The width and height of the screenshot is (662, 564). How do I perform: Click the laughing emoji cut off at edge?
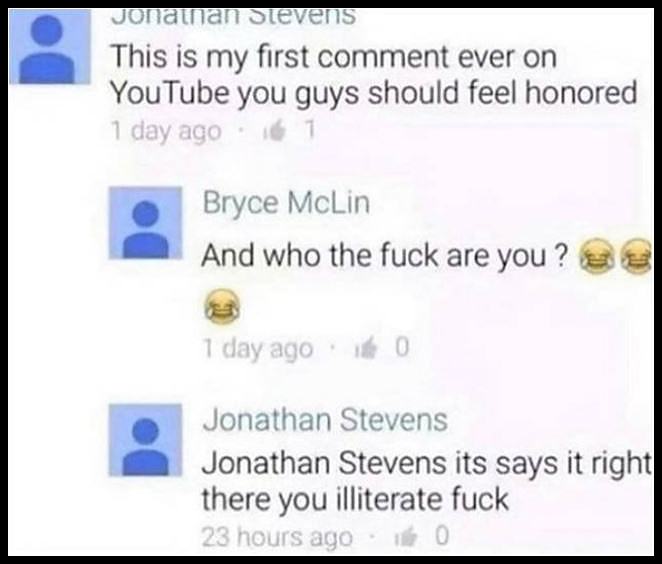point(637,256)
